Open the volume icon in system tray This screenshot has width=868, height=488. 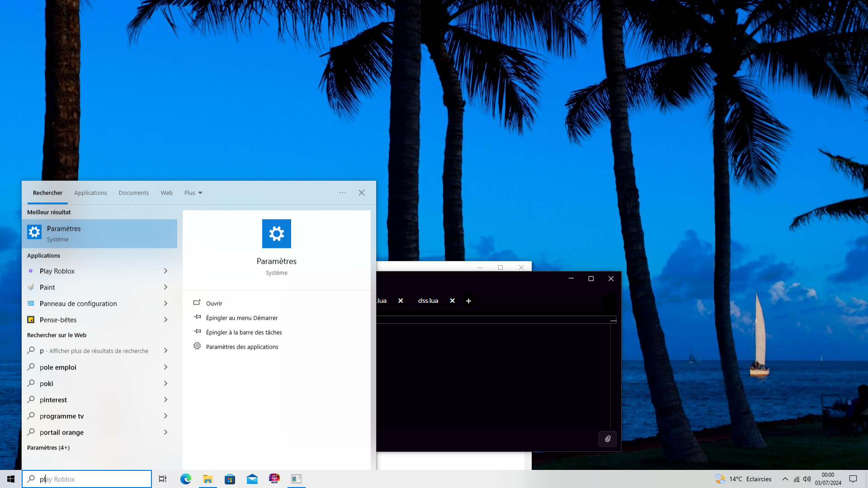pos(807,479)
